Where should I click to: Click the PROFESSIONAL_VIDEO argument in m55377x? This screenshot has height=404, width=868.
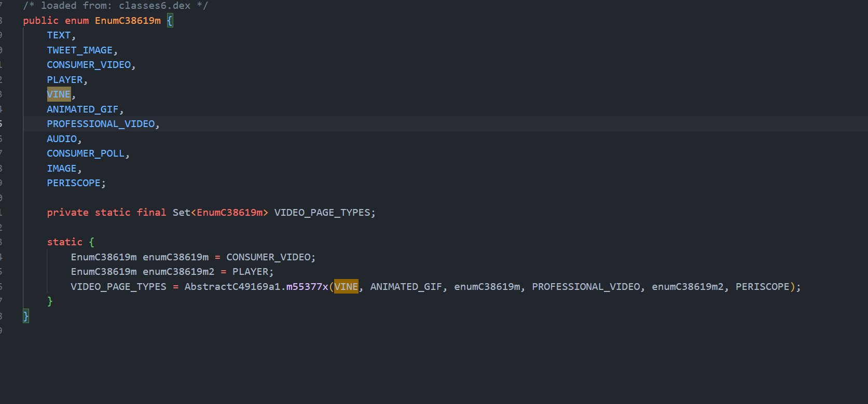586,287
